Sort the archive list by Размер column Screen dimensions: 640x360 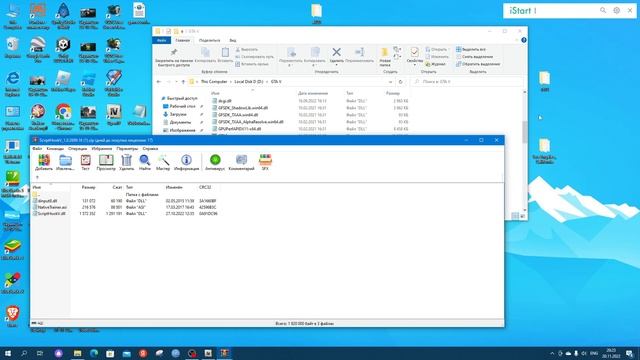click(89, 187)
